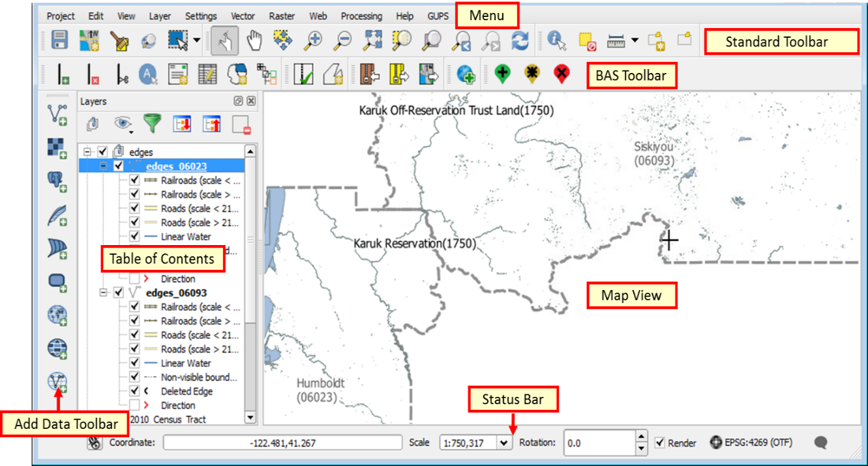This screenshot has width=868, height=466.
Task: Check Direction box under edges_06093
Action: coord(134,405)
